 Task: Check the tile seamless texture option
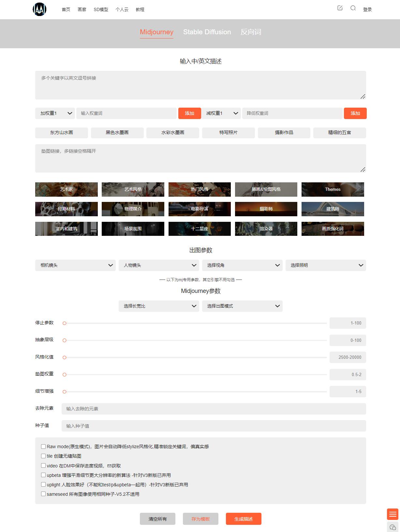(43, 456)
